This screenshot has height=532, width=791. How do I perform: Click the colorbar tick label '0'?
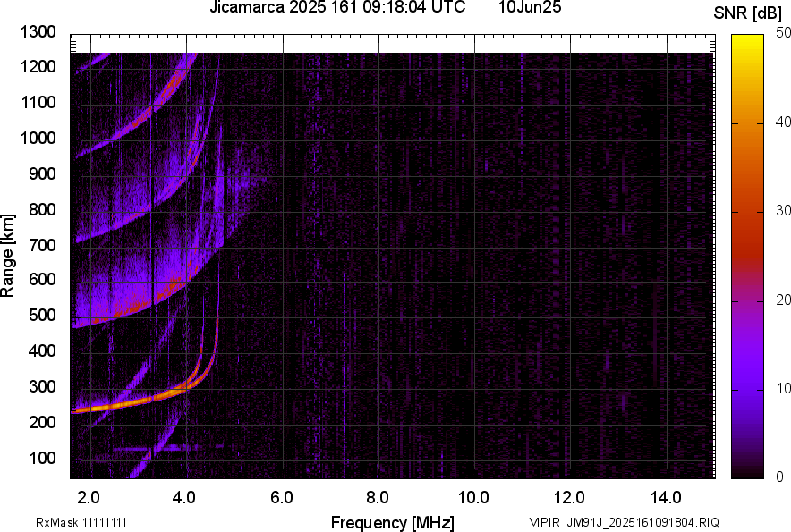click(x=780, y=477)
